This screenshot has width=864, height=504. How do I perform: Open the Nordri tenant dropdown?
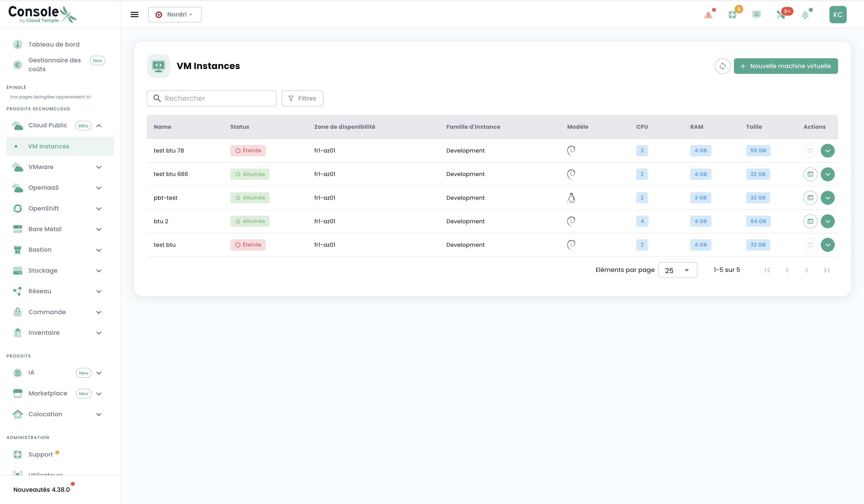(x=175, y=14)
